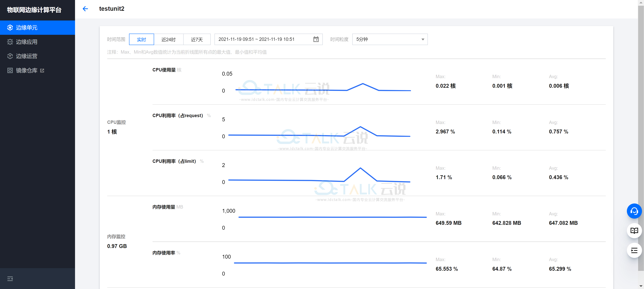
Task: Click the 边缘单元 sidebar icon
Action: pos(10,28)
